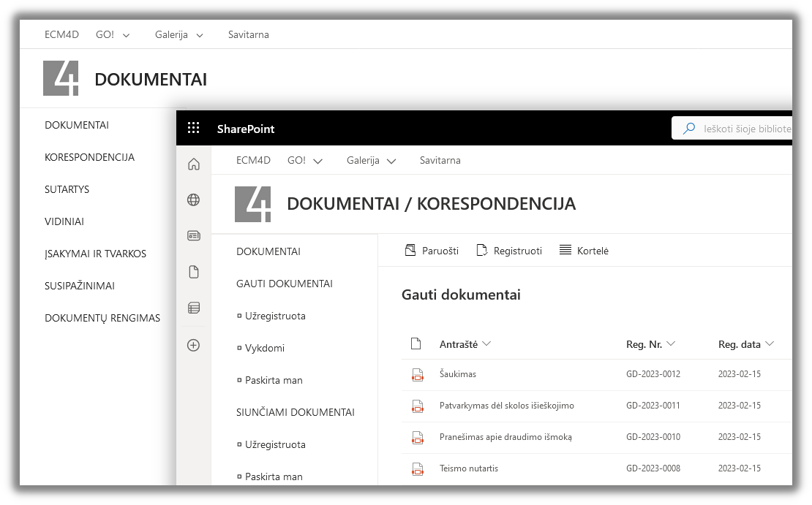Click the Create plus circle icon

(x=194, y=345)
